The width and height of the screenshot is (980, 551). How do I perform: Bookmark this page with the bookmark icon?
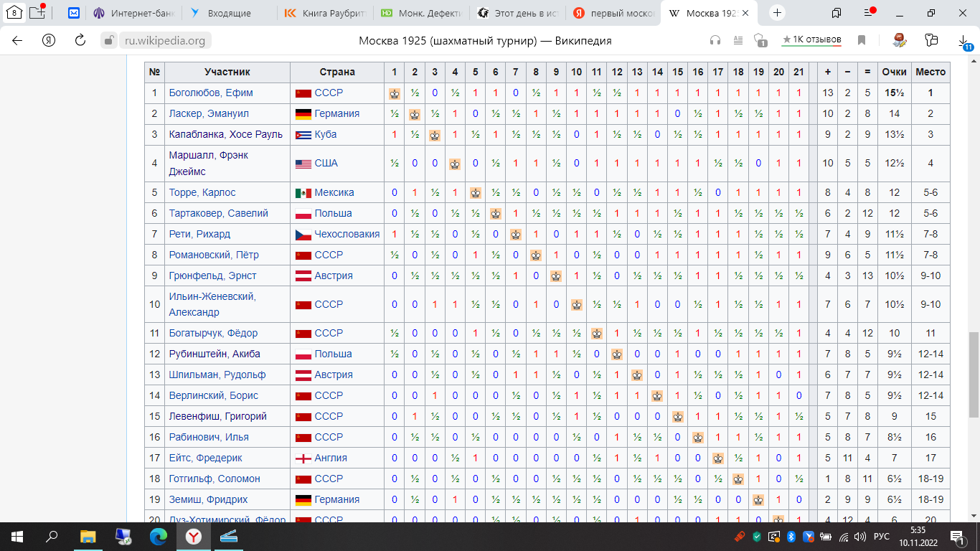[x=862, y=40]
